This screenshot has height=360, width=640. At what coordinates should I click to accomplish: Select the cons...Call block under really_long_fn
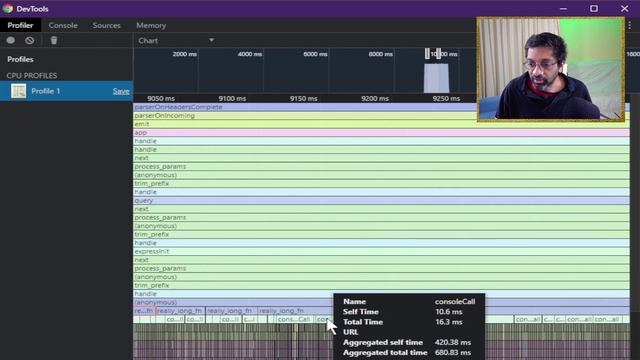pyautogui.click(x=294, y=319)
